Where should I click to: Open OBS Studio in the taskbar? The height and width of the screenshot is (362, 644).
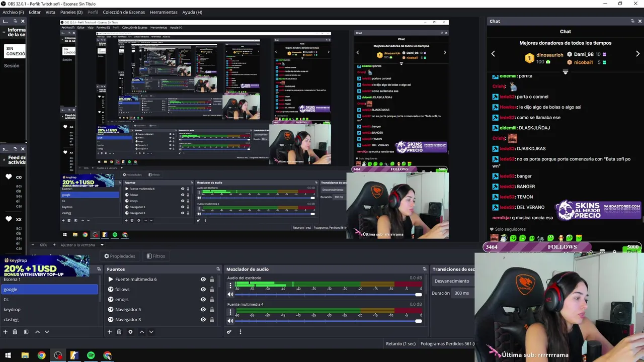click(x=58, y=355)
